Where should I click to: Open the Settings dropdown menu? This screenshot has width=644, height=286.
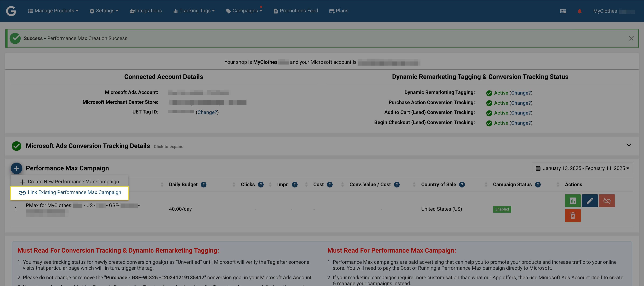point(104,11)
